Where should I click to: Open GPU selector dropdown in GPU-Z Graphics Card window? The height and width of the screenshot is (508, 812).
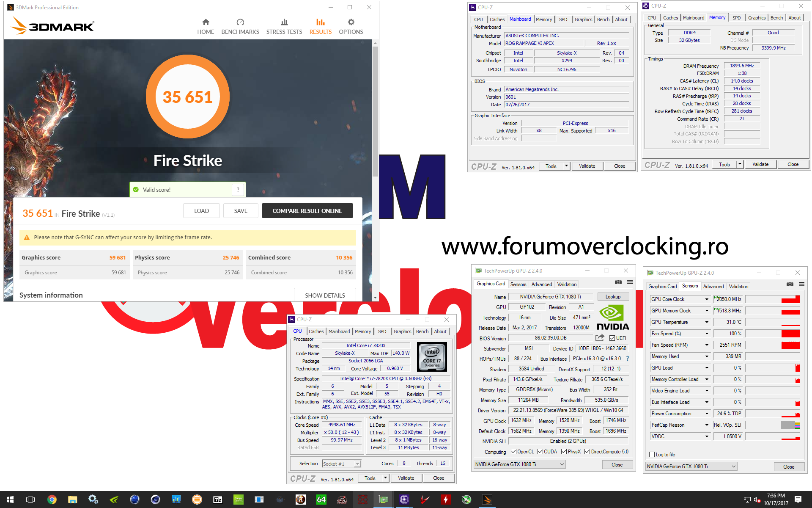pyautogui.click(x=519, y=464)
